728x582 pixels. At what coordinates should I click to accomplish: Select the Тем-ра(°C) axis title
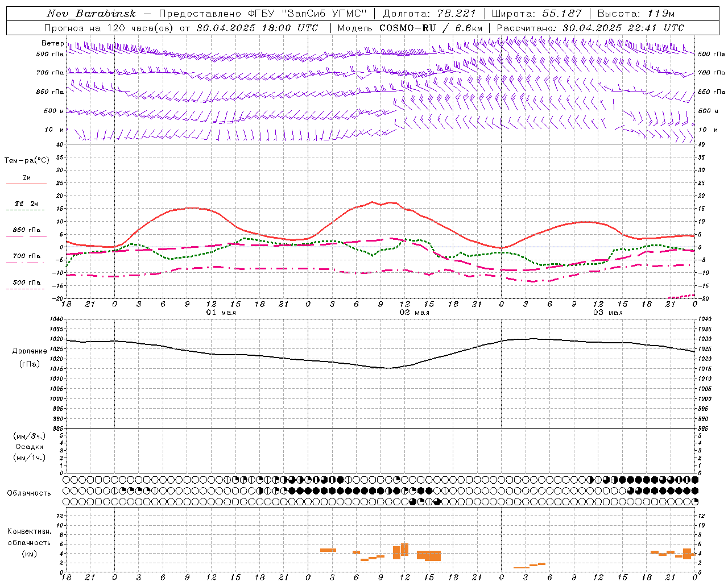click(27, 161)
